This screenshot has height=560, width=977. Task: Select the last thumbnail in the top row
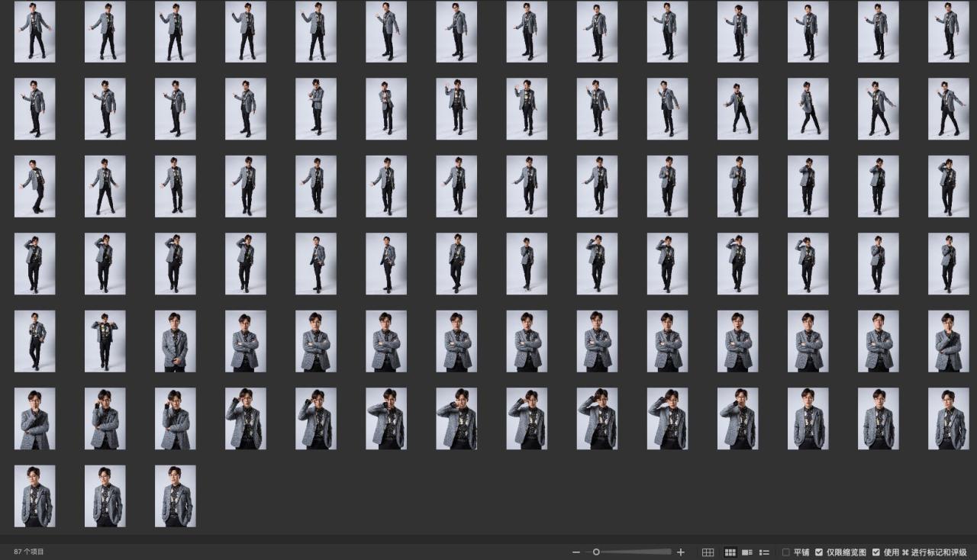pos(948,32)
